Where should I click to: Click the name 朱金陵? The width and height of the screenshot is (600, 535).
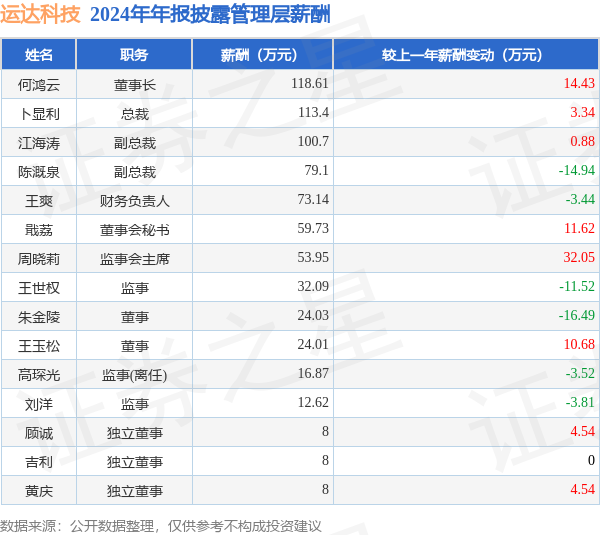click(39, 317)
